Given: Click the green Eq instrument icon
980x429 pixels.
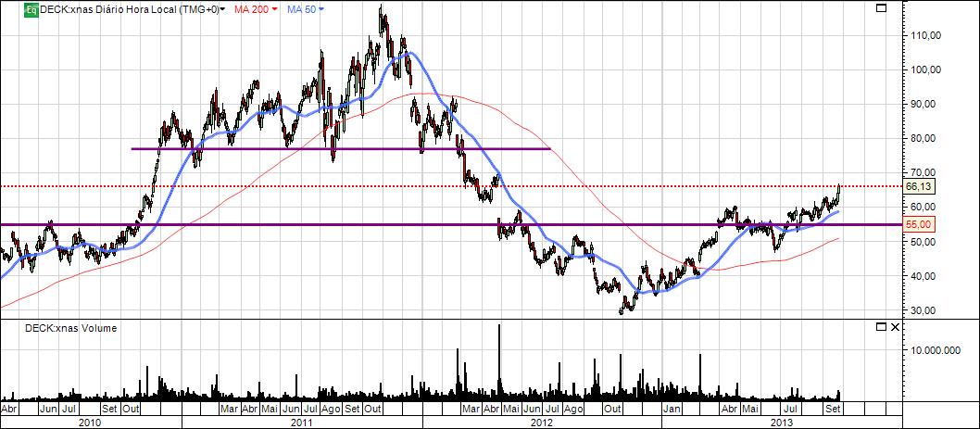Looking at the screenshot, I should click(31, 9).
